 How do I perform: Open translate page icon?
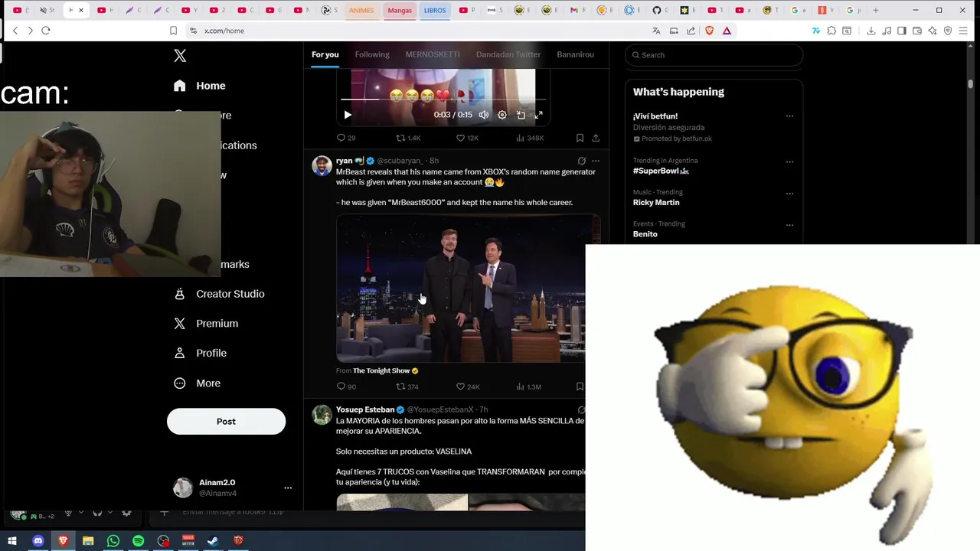[x=656, y=31]
